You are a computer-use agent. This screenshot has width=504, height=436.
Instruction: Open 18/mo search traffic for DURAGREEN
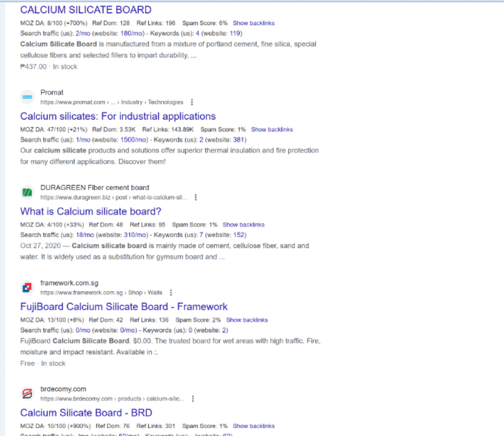[x=85, y=235]
